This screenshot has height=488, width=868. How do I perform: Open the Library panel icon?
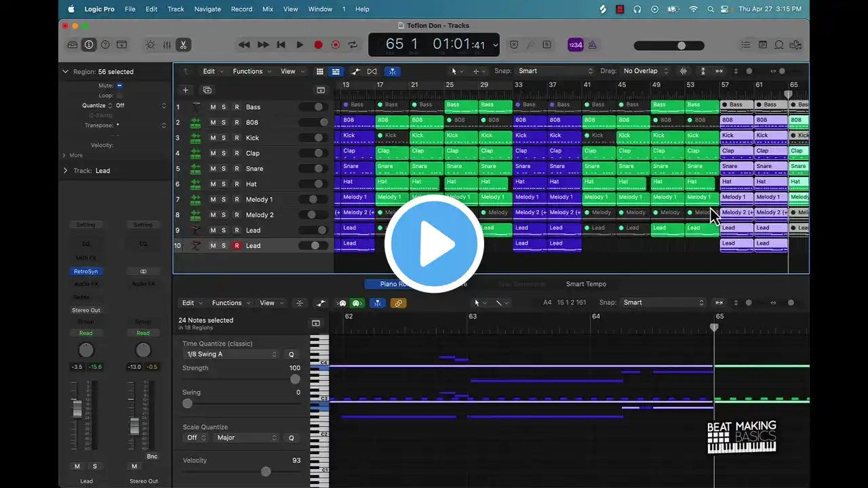pos(73,45)
